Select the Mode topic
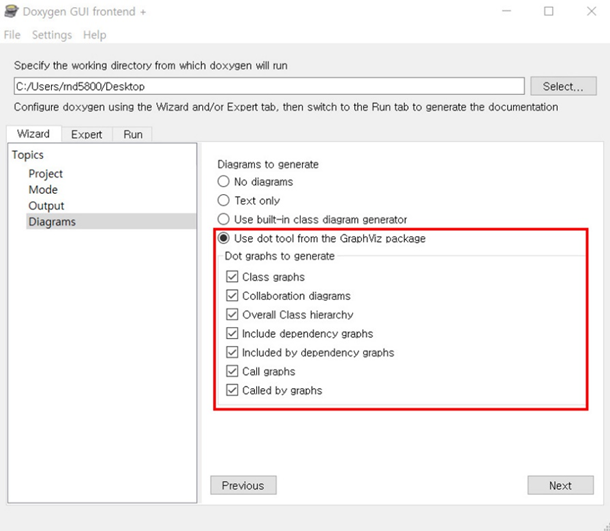 click(x=43, y=190)
